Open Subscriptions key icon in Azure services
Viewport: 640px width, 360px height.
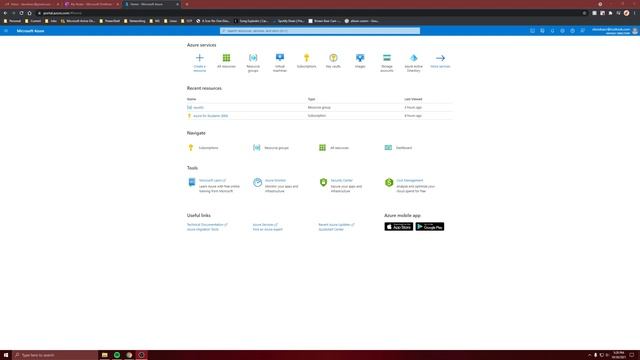pos(307,58)
